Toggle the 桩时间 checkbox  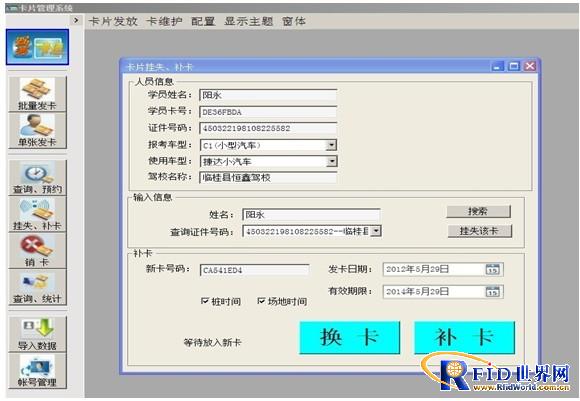[x=205, y=301]
